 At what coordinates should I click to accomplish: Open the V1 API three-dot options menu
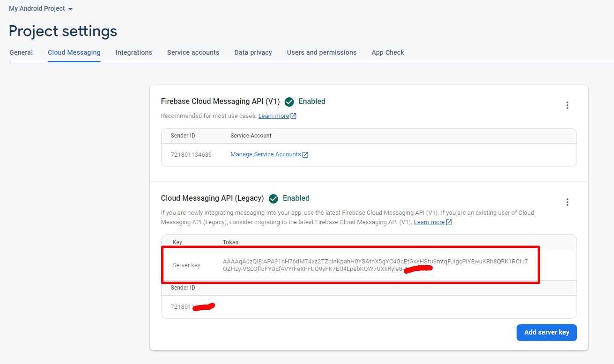(567, 105)
